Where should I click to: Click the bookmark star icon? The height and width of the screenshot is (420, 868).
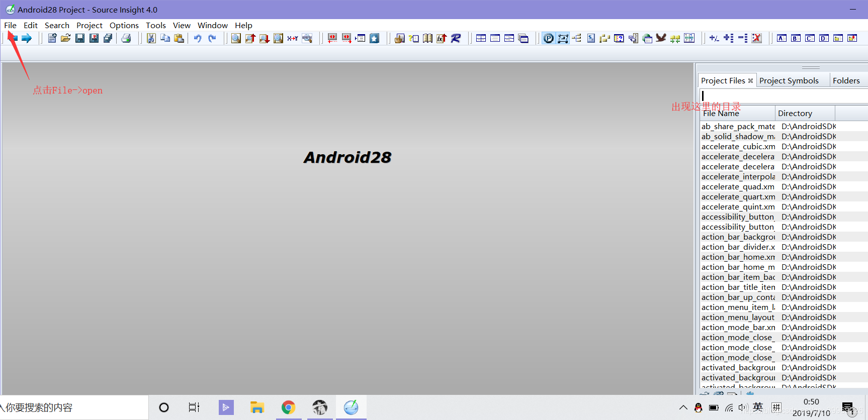click(375, 38)
